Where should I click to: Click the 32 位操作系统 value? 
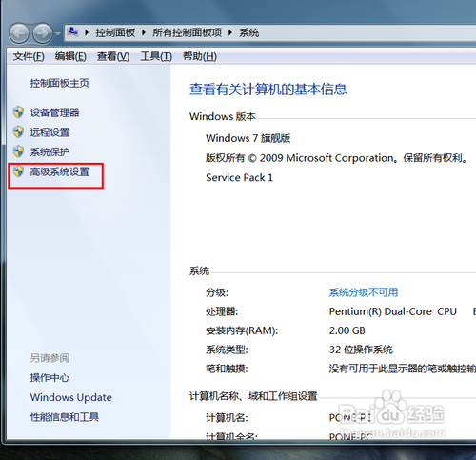tap(361, 350)
